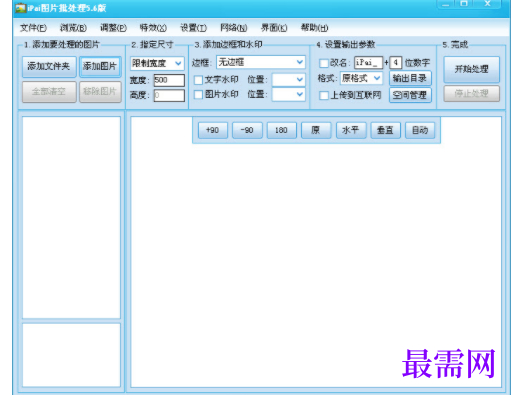The width and height of the screenshot is (514, 395).
Task: Open 空间管理 space manager
Action: coord(410,95)
